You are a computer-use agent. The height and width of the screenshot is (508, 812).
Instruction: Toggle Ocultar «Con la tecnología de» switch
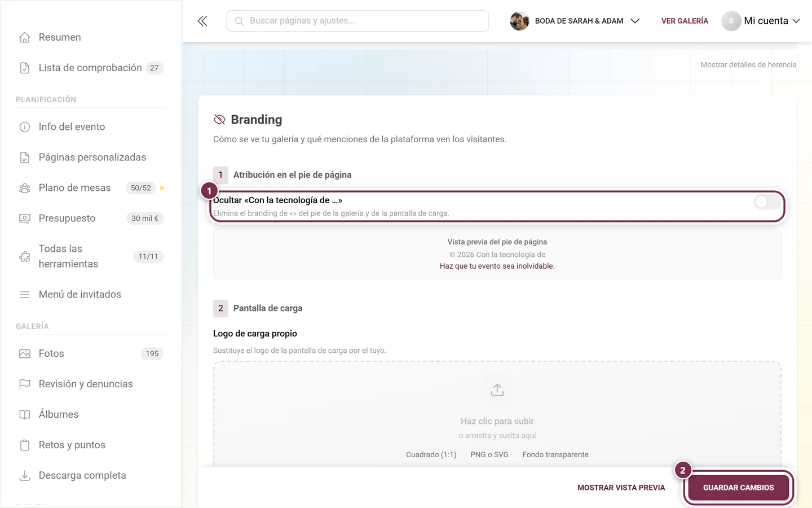point(767,202)
